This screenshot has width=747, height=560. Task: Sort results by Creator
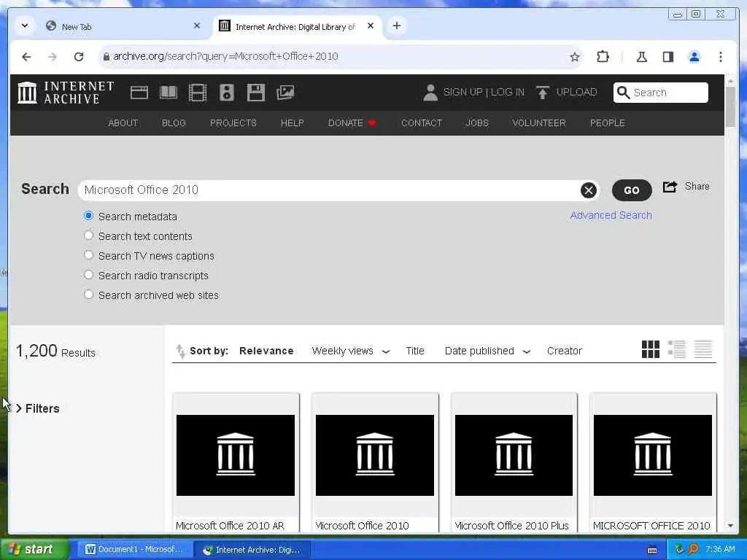[564, 351]
